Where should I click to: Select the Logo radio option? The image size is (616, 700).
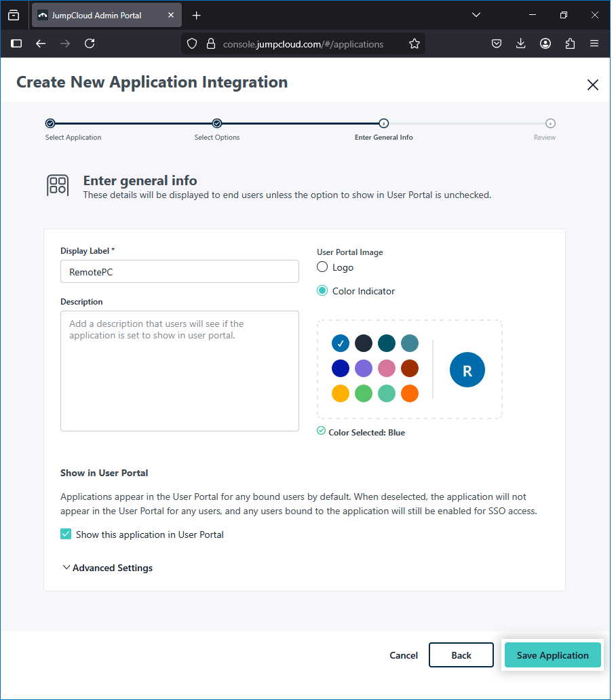click(322, 267)
